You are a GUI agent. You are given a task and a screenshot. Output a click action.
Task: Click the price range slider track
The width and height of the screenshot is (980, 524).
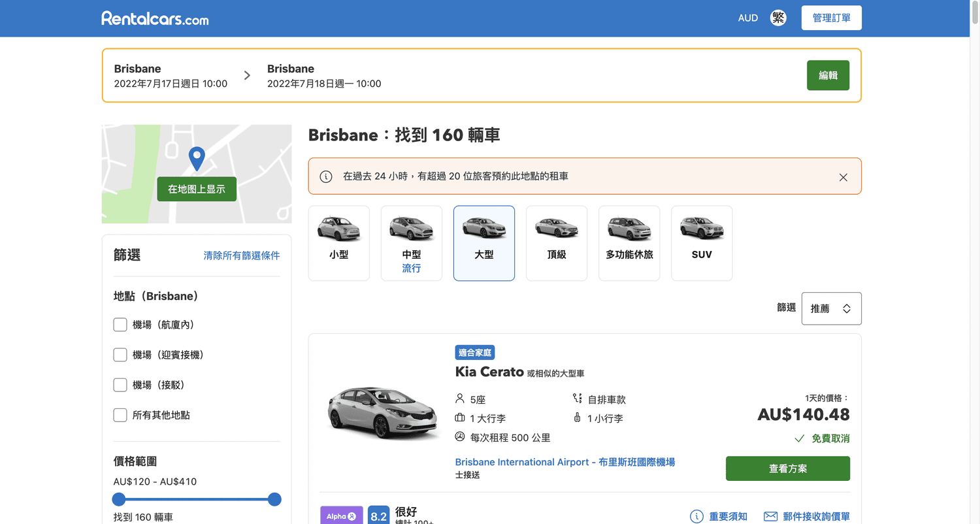pos(197,499)
